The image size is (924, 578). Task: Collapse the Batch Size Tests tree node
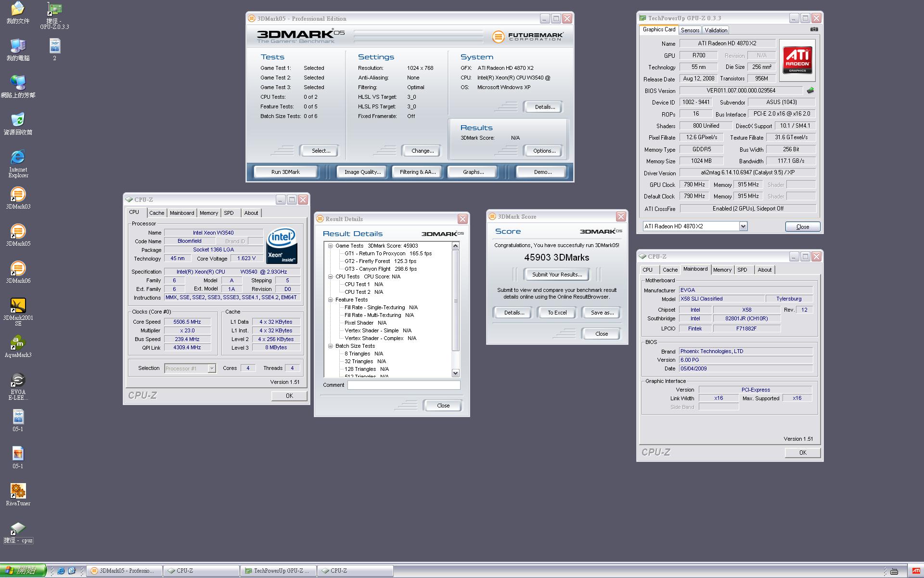click(331, 346)
